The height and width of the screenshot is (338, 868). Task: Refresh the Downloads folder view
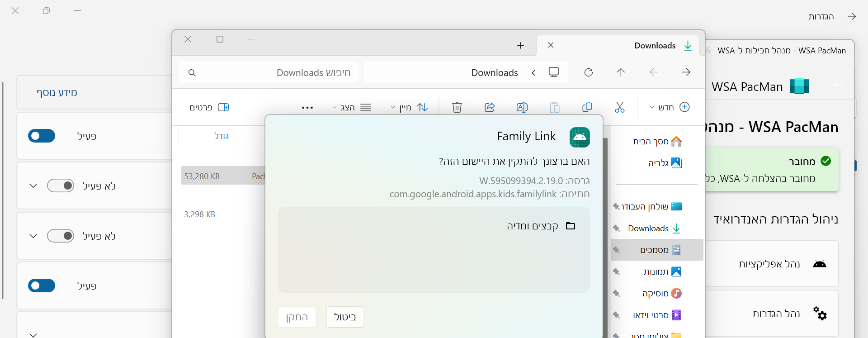589,72
